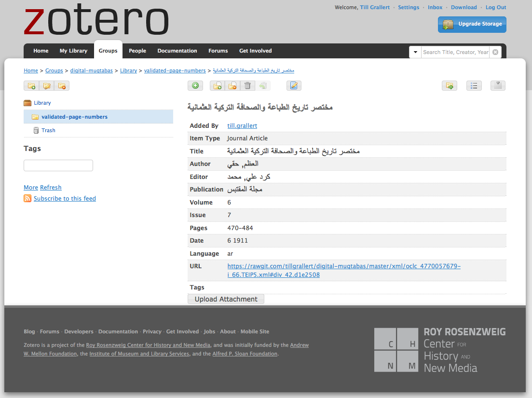
Task: Click the greyed restore from trash icon
Action: click(263, 86)
